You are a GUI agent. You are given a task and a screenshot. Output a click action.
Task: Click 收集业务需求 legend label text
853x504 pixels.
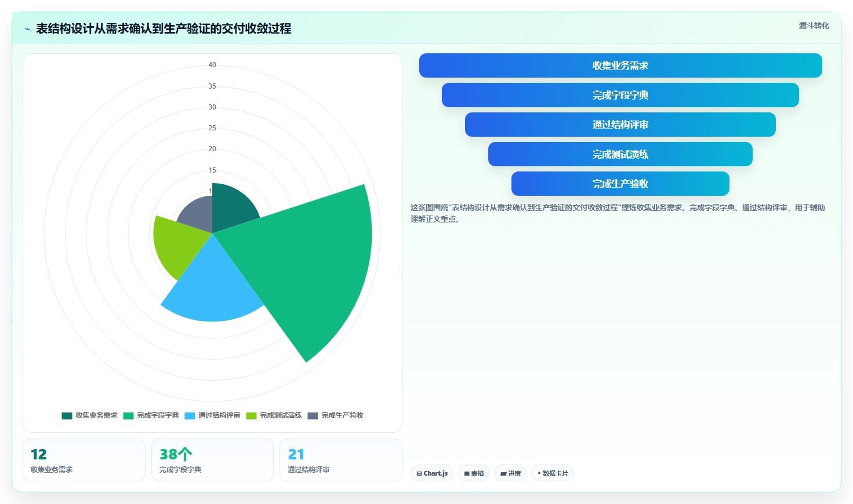(x=96, y=415)
